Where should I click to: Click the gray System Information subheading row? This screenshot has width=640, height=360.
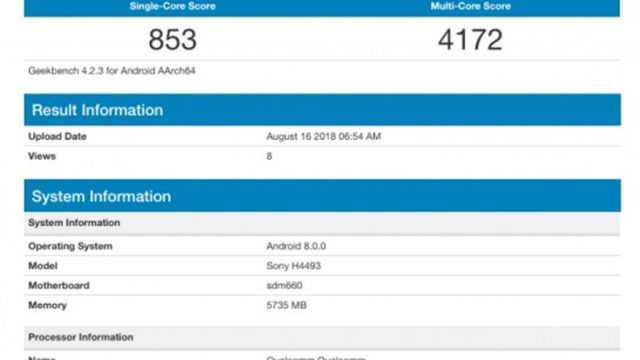click(322, 223)
